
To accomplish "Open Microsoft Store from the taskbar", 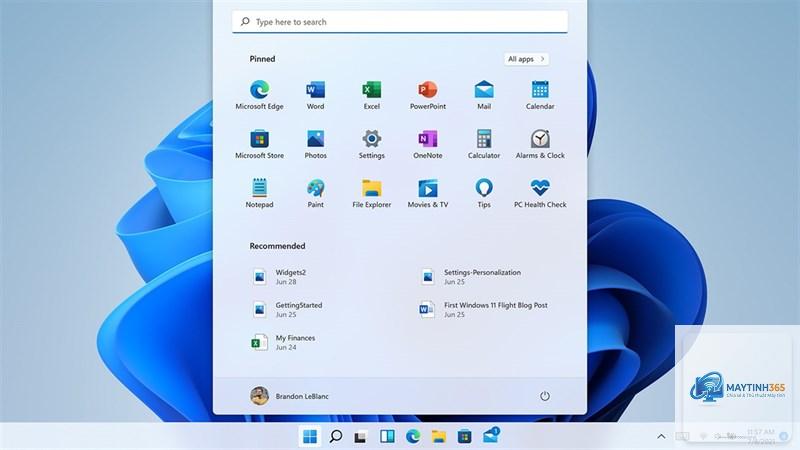I will coord(464,436).
